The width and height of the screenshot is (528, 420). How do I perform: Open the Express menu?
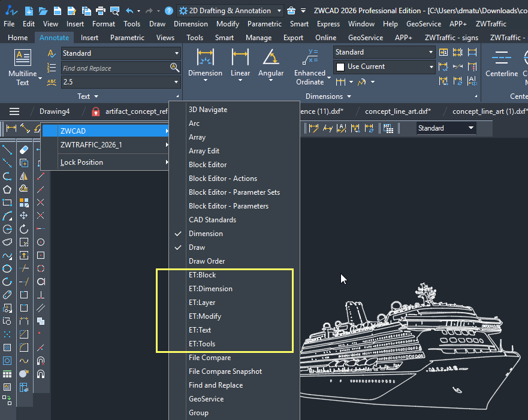click(328, 24)
